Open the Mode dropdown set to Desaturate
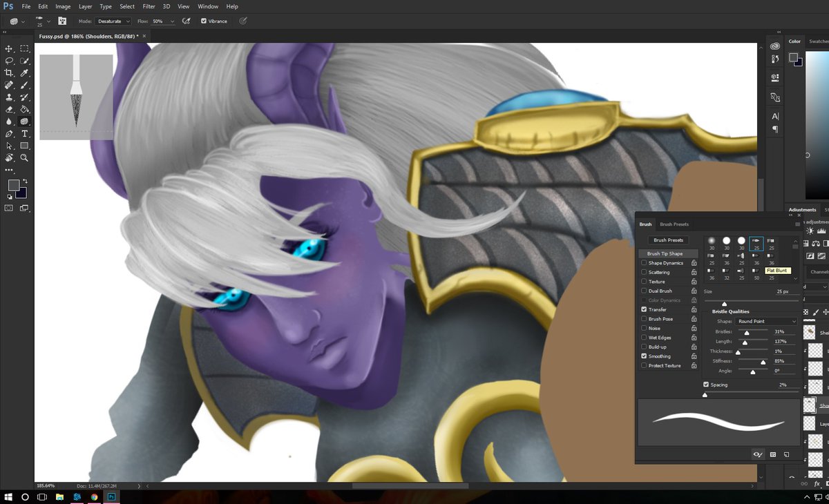The image size is (829, 504). (113, 21)
